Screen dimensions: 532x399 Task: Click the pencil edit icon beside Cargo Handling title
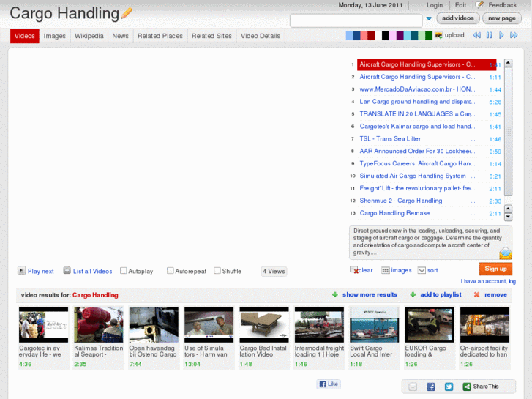(x=127, y=13)
